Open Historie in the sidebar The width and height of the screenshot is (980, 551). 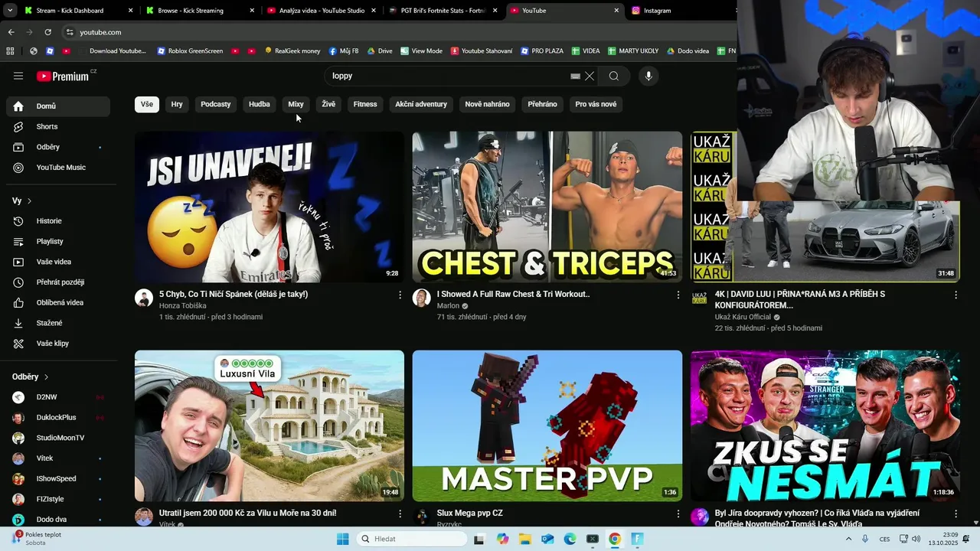click(x=58, y=221)
